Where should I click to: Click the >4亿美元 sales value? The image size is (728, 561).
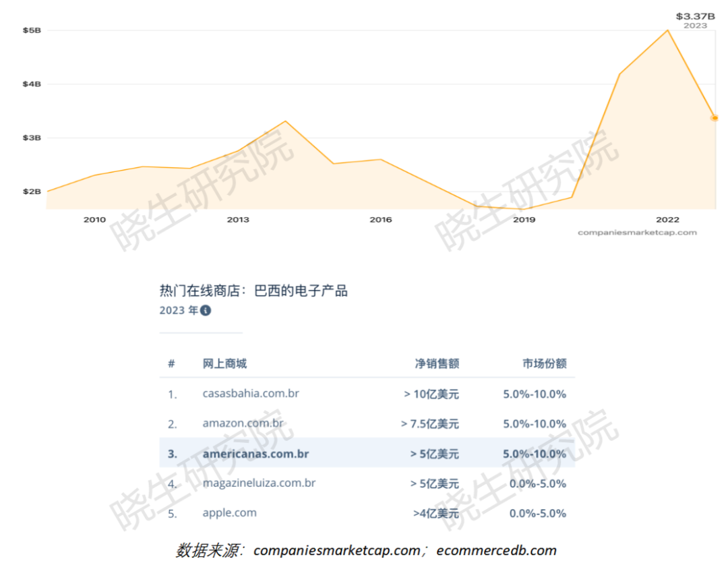[436, 513]
